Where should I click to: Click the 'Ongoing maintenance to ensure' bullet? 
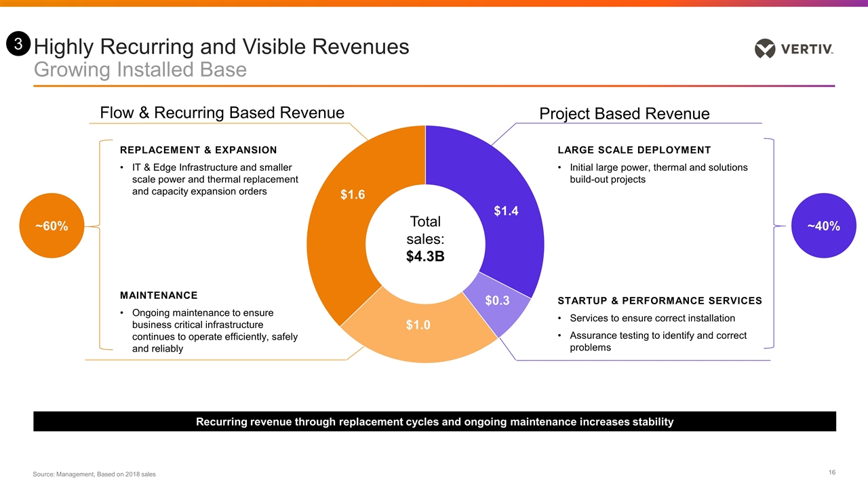(x=210, y=331)
